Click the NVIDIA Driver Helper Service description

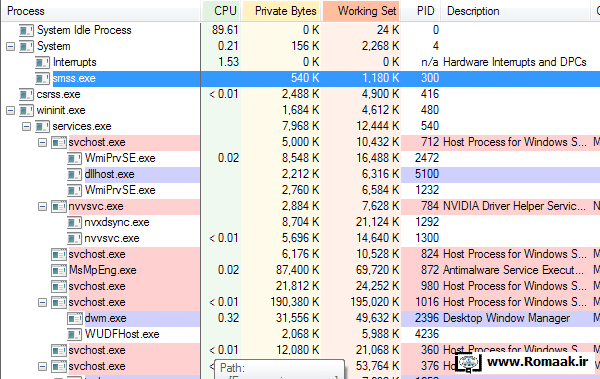[x=514, y=206]
